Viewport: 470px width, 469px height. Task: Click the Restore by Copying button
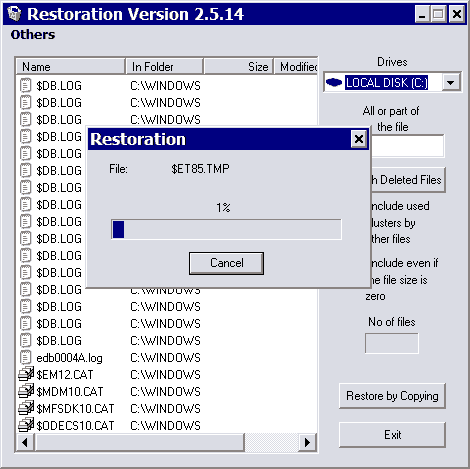coord(392,396)
